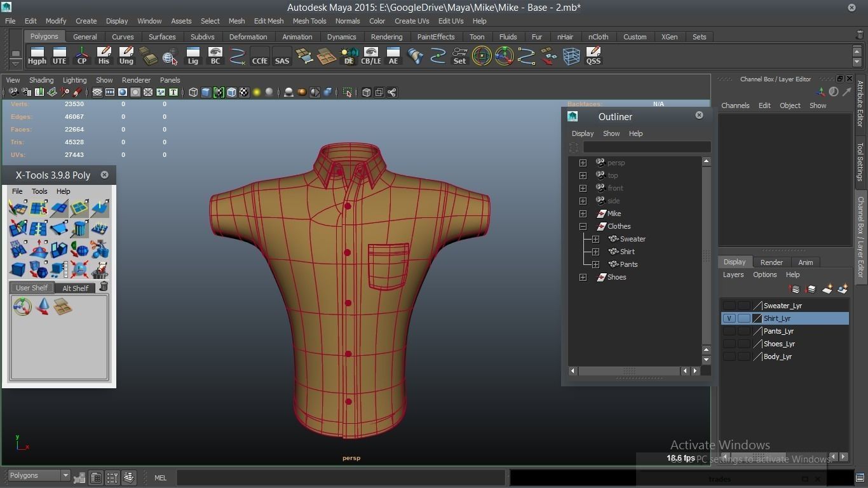
Task: Collapse the Clothes group in the Outliner
Action: 583,226
